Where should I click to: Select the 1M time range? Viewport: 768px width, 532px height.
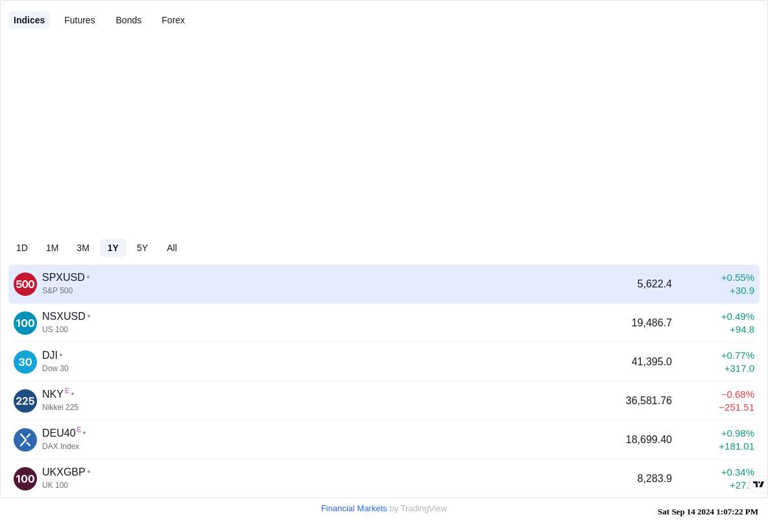(53, 248)
